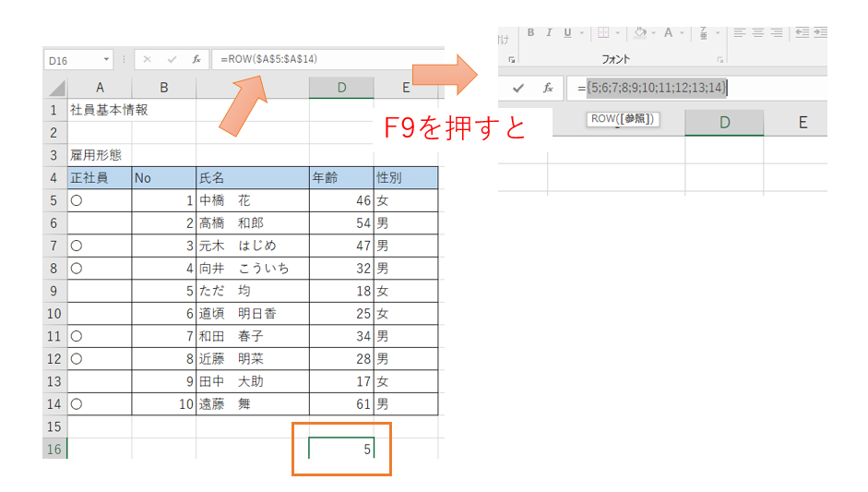
Task: Apply Underline formatting in the ribbon
Action: (x=567, y=32)
